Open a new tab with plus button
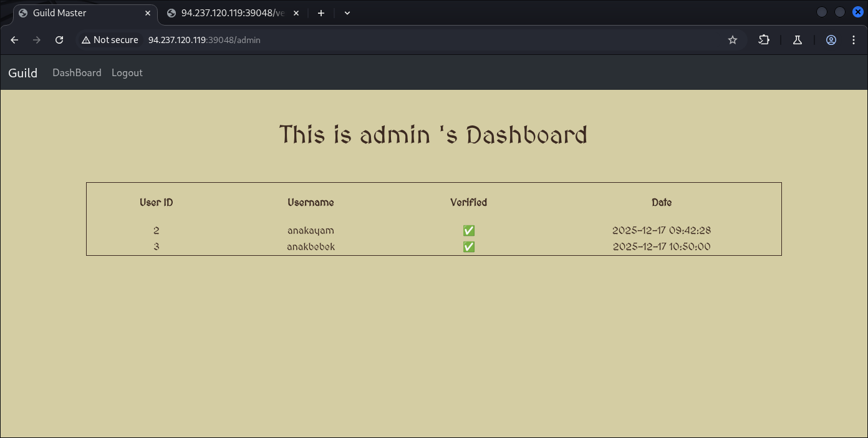 [x=321, y=13]
